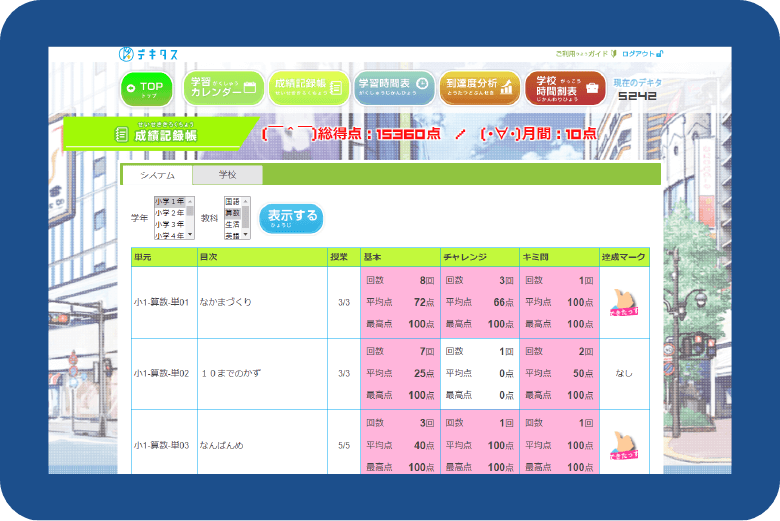Open 学校時間割表 button
780x521 pixels.
pos(565,88)
